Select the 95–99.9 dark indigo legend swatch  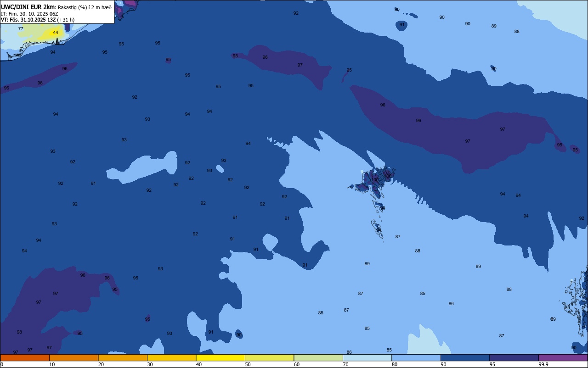click(x=514, y=357)
